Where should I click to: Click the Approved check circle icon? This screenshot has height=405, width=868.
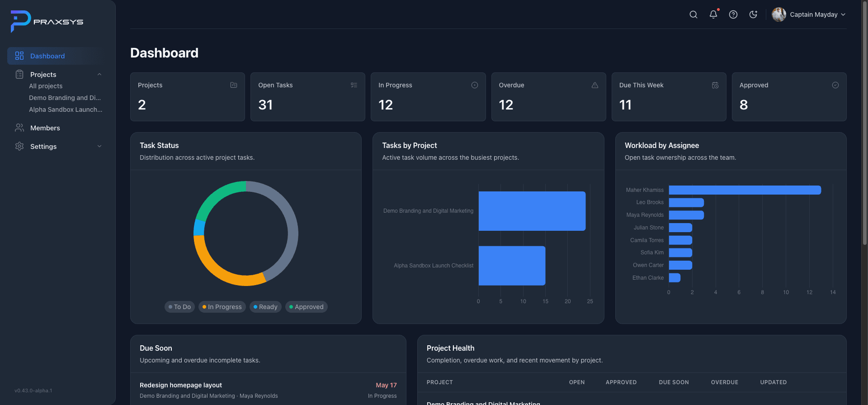click(835, 85)
